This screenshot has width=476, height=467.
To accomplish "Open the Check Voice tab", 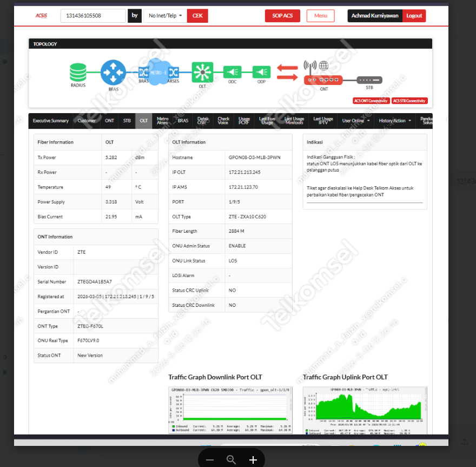I will 223,121.
